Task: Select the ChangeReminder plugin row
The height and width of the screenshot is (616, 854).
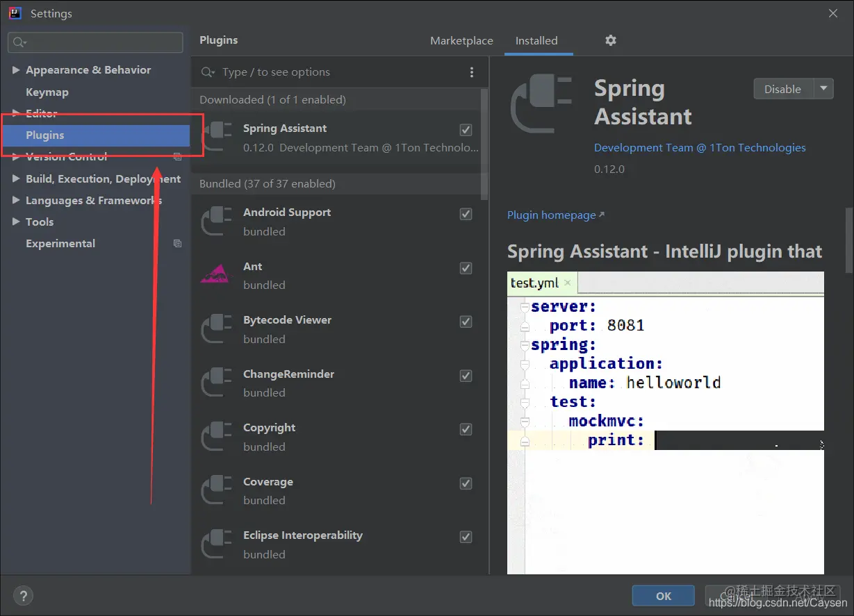Action: (x=337, y=383)
